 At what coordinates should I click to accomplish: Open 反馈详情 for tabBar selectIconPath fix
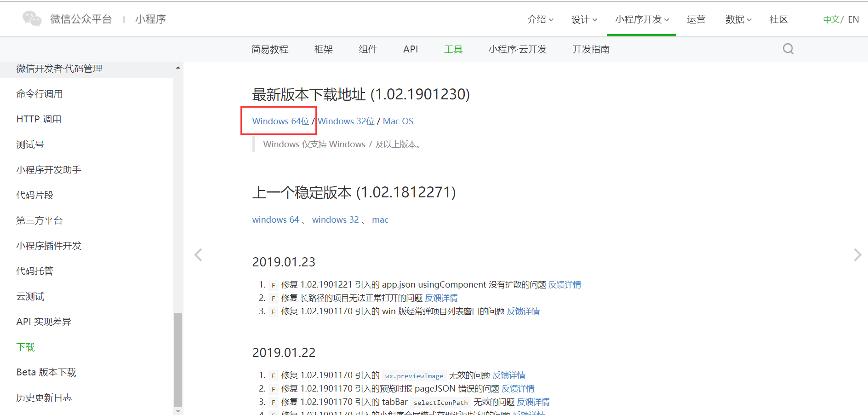point(533,402)
